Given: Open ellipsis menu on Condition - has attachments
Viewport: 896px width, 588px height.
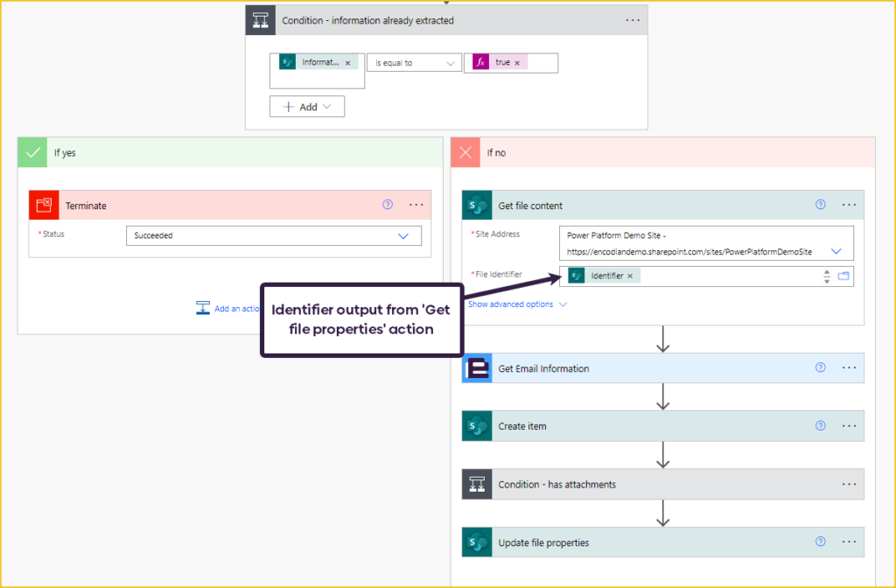Looking at the screenshot, I should click(849, 484).
